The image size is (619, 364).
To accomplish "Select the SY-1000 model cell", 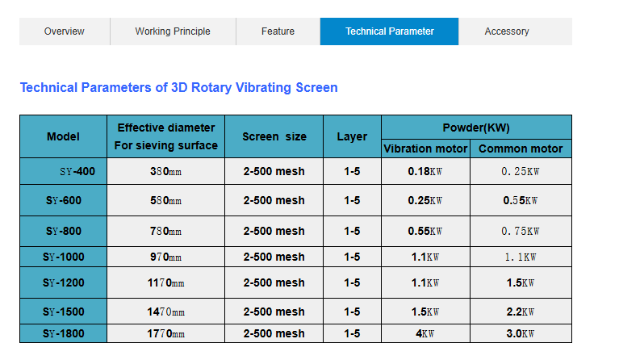I will (x=63, y=257).
